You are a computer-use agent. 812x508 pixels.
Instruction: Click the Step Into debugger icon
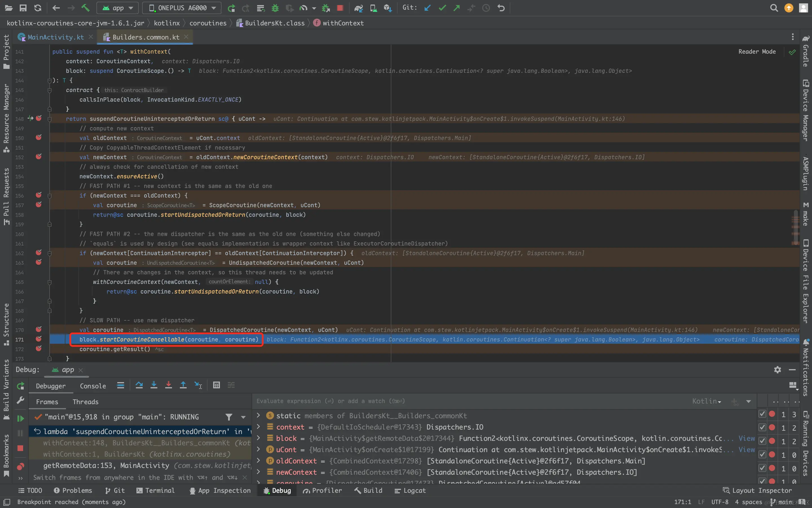click(x=154, y=385)
